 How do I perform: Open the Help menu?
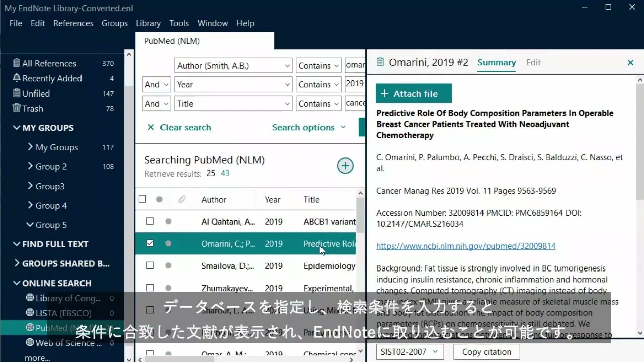pyautogui.click(x=245, y=23)
